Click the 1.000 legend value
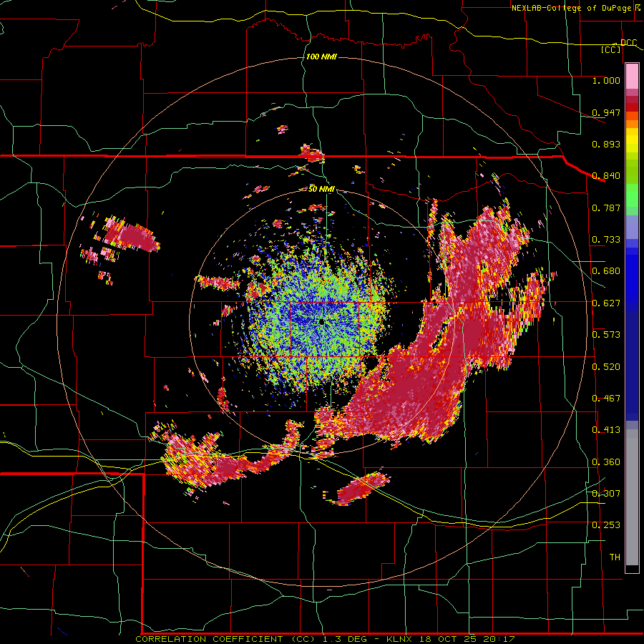Image resolution: width=644 pixels, height=644 pixels. pos(606,80)
